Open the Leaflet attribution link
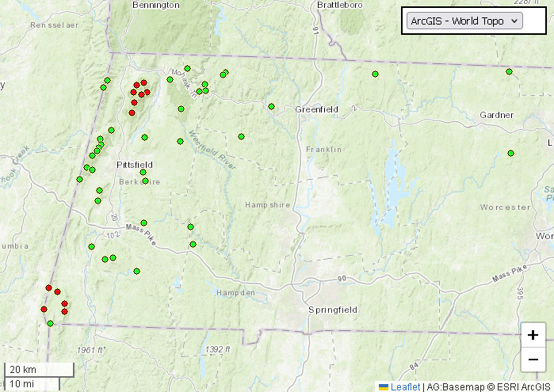The height and width of the screenshot is (392, 554). 405,387
